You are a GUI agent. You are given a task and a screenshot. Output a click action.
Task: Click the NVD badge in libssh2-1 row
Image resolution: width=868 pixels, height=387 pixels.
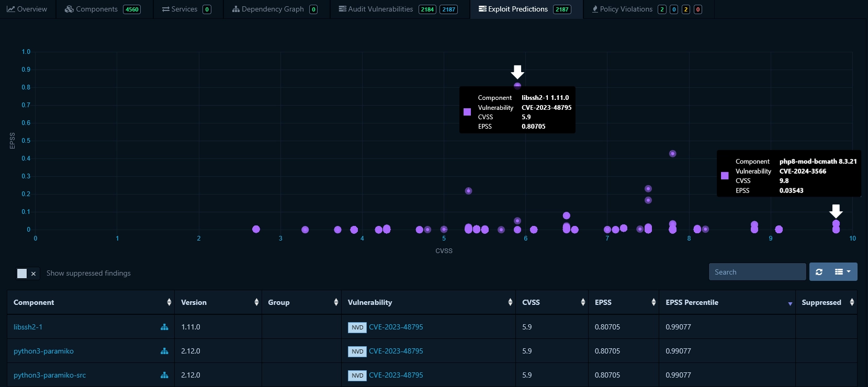click(357, 327)
